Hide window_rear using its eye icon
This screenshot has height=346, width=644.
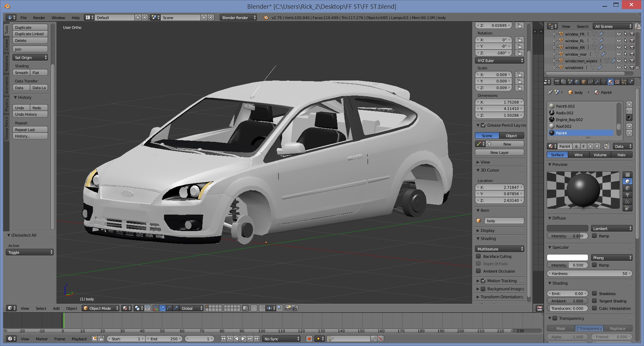(x=619, y=54)
